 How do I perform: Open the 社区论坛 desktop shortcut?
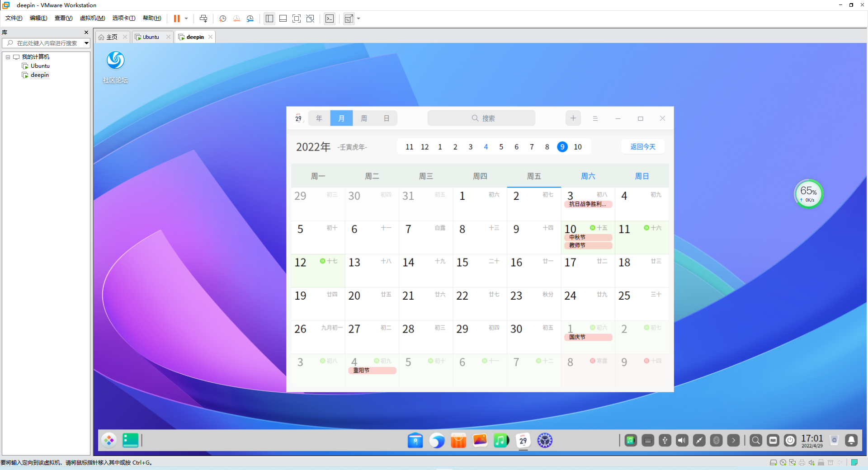pos(115,67)
